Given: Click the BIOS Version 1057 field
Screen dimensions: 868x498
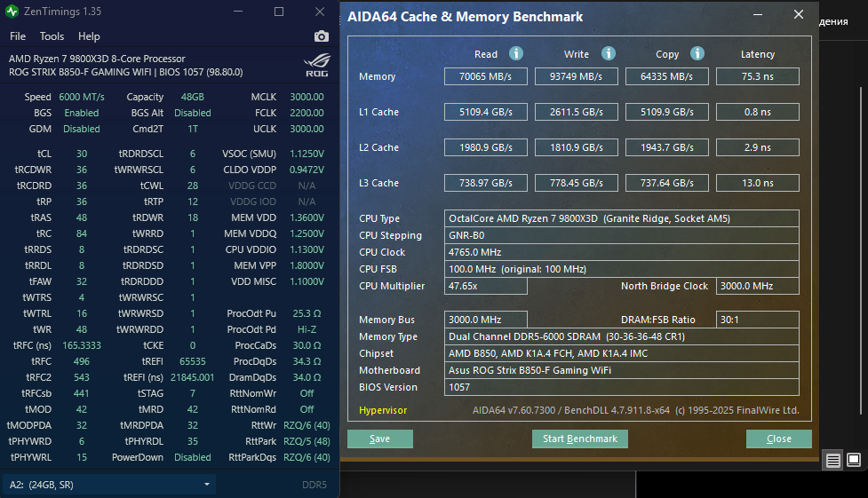Looking at the screenshot, I should point(622,387).
